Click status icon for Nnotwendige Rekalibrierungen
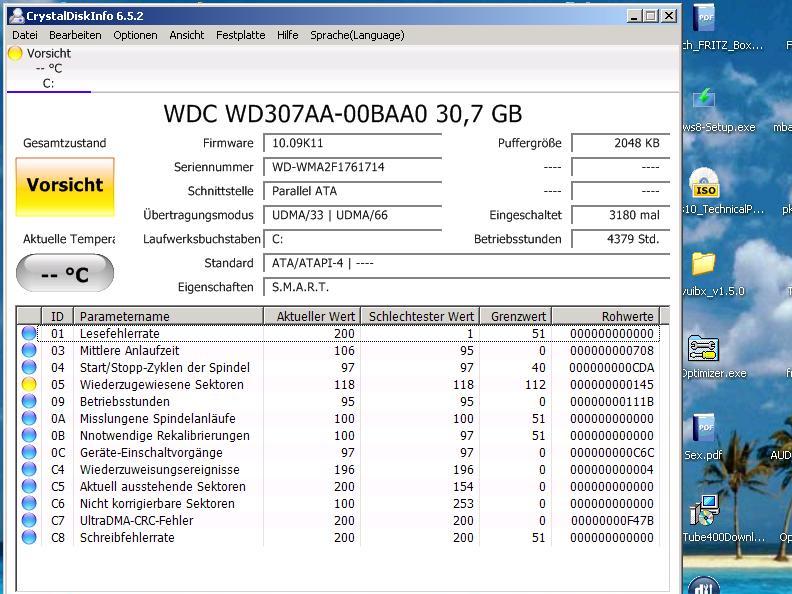 point(29,435)
